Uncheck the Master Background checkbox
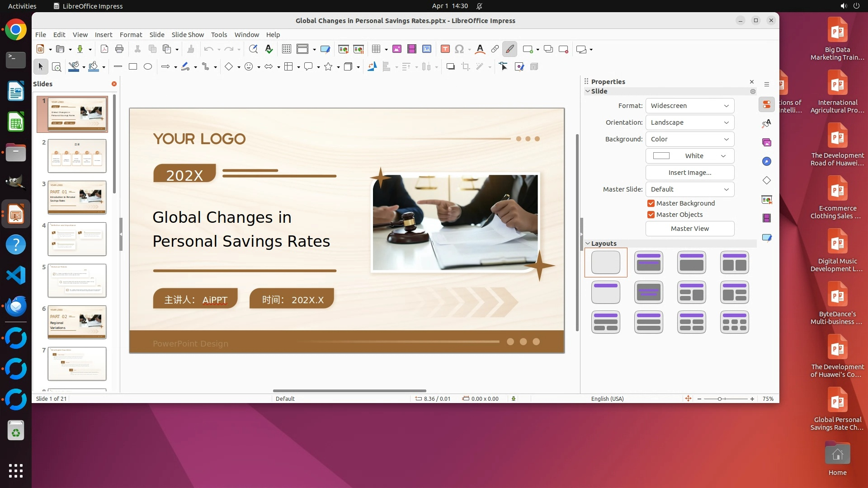This screenshot has height=488, width=868. (651, 203)
